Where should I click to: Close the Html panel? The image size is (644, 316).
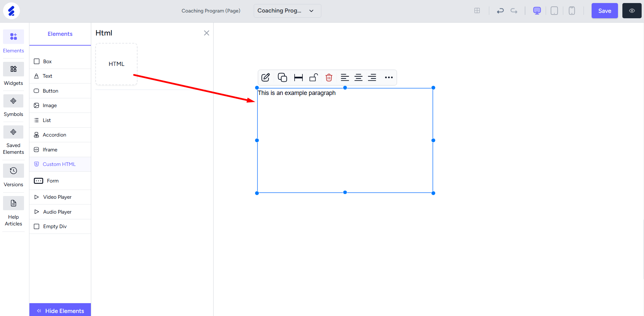click(x=206, y=33)
